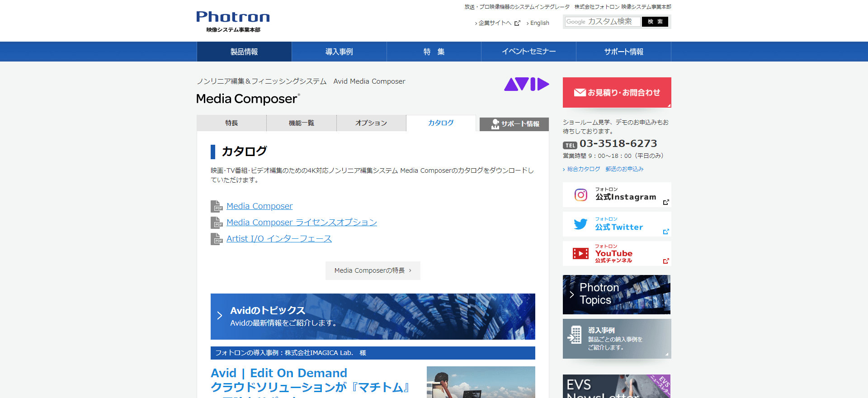Open the 郵送のお申込み link
Image resolution: width=868 pixels, height=398 pixels.
click(x=624, y=169)
